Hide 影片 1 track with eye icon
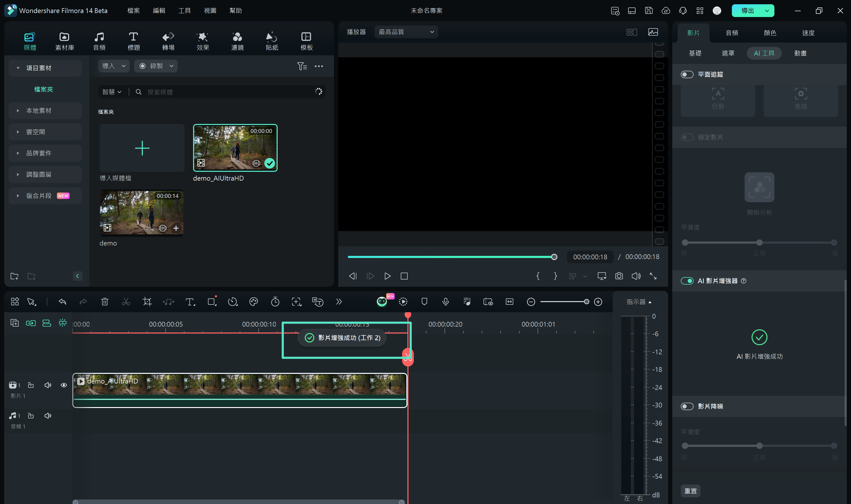The image size is (851, 504). pos(64,385)
